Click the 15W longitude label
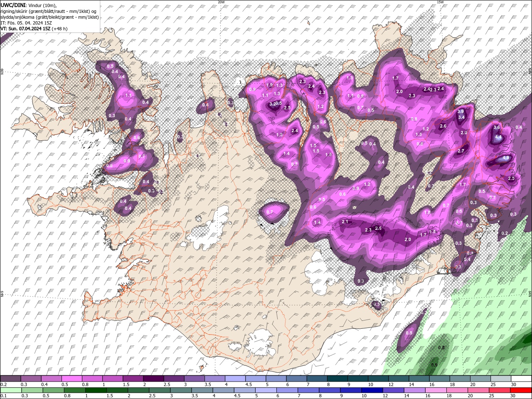 [x=440, y=2]
